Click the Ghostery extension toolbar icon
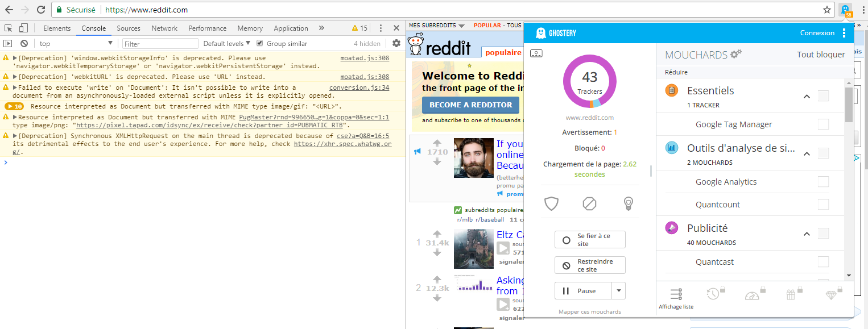The width and height of the screenshot is (868, 329). (846, 10)
